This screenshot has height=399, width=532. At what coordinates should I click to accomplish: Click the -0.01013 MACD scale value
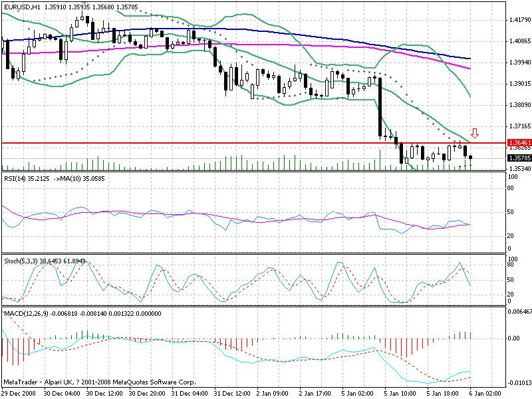point(519,384)
